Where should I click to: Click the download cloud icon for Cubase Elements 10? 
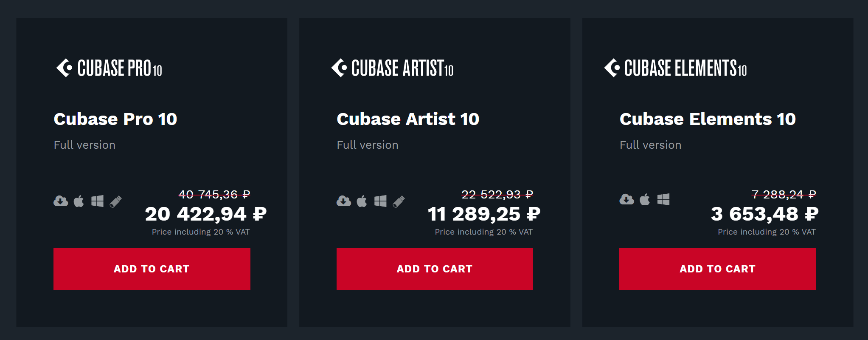[626, 199]
